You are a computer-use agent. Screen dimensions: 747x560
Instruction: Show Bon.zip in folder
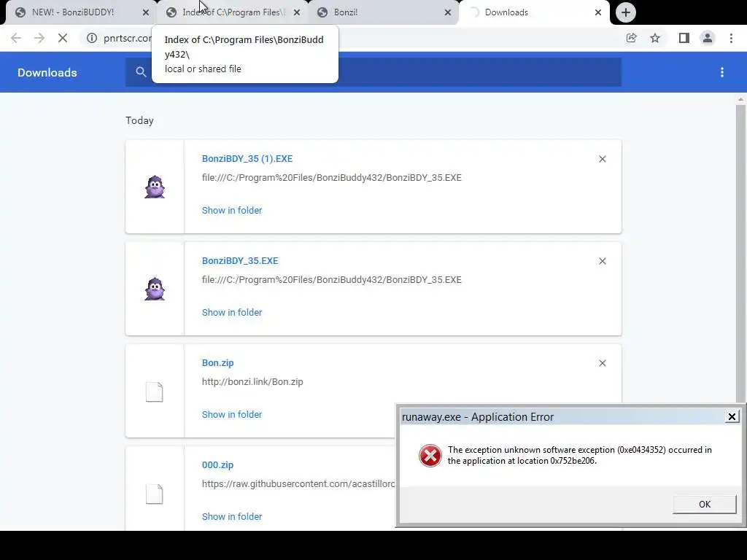coord(232,415)
